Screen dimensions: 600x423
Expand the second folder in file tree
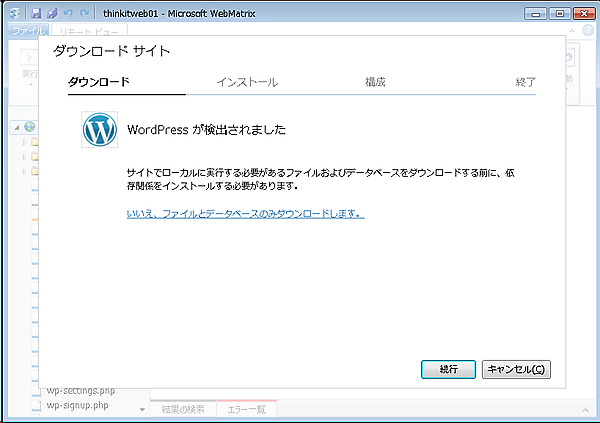(x=24, y=157)
